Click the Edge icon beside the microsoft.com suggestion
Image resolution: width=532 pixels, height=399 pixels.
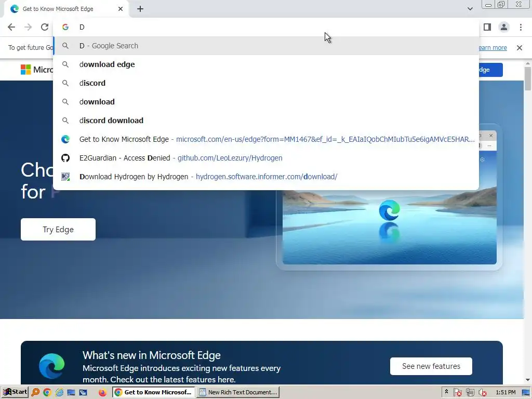pos(65,139)
